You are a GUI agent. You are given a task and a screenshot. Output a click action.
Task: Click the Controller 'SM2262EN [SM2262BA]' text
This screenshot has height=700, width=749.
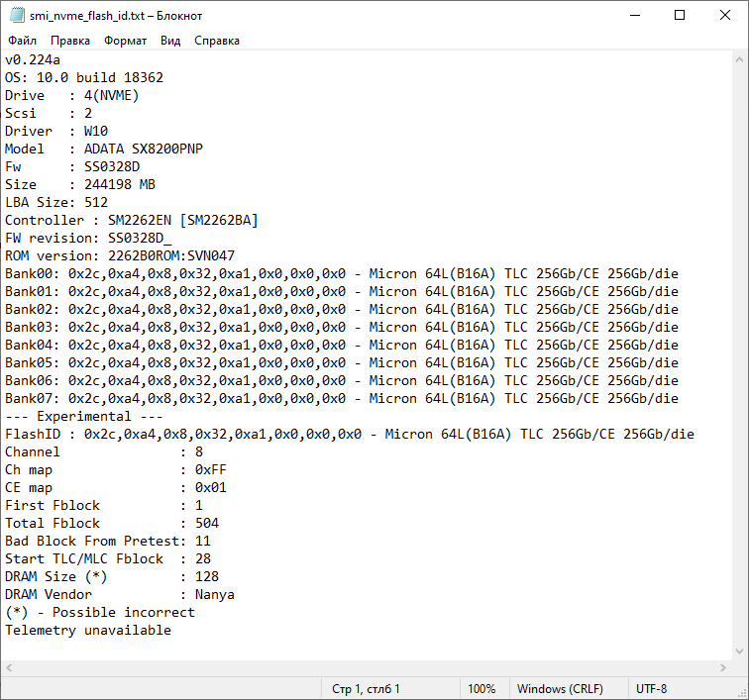(183, 220)
